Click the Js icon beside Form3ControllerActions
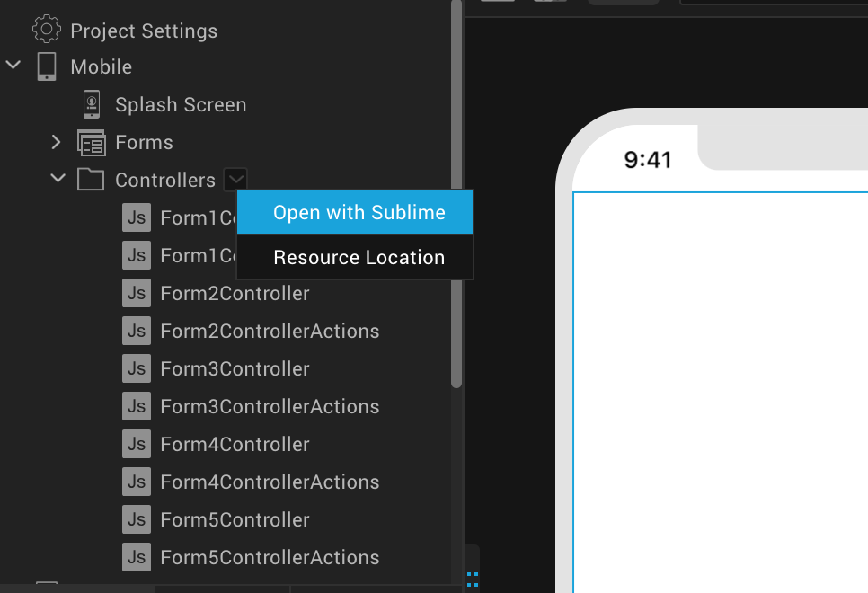This screenshot has width=868, height=593. click(x=136, y=406)
